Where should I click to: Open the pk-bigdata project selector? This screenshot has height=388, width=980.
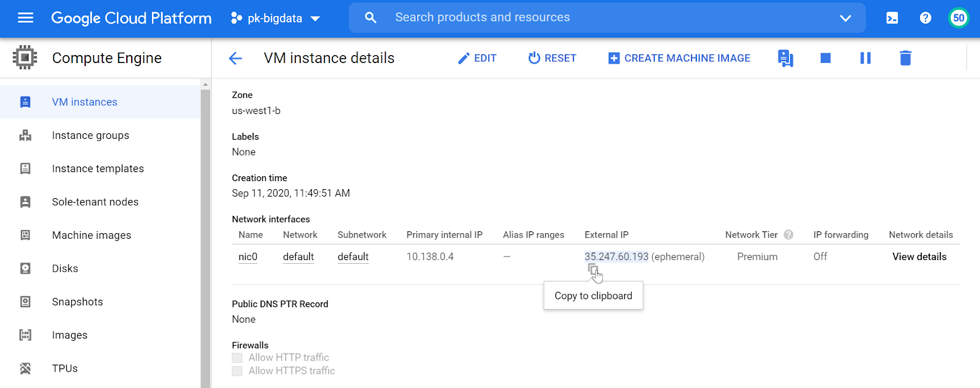[x=276, y=18]
